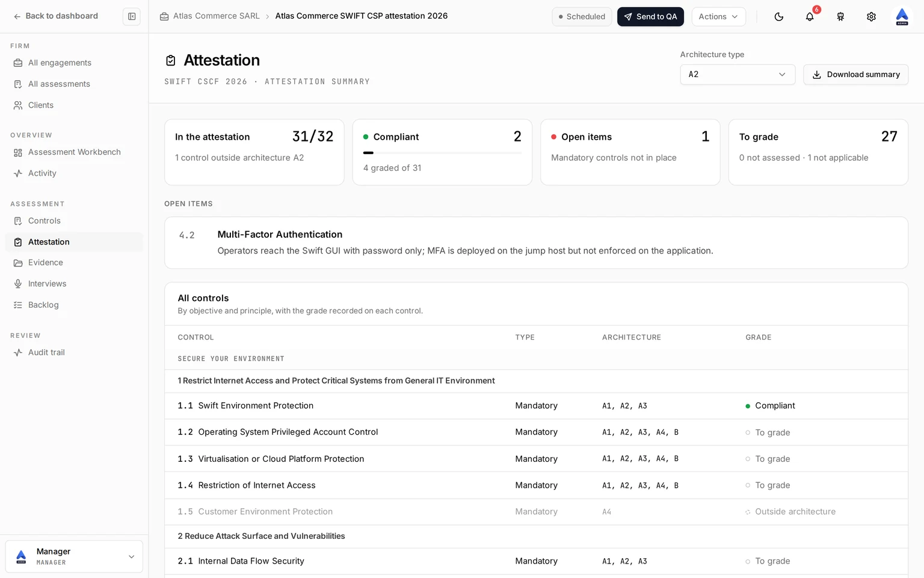This screenshot has width=924, height=578.
Task: Open control 1.1 Swift Environment Protection
Action: 536,406
